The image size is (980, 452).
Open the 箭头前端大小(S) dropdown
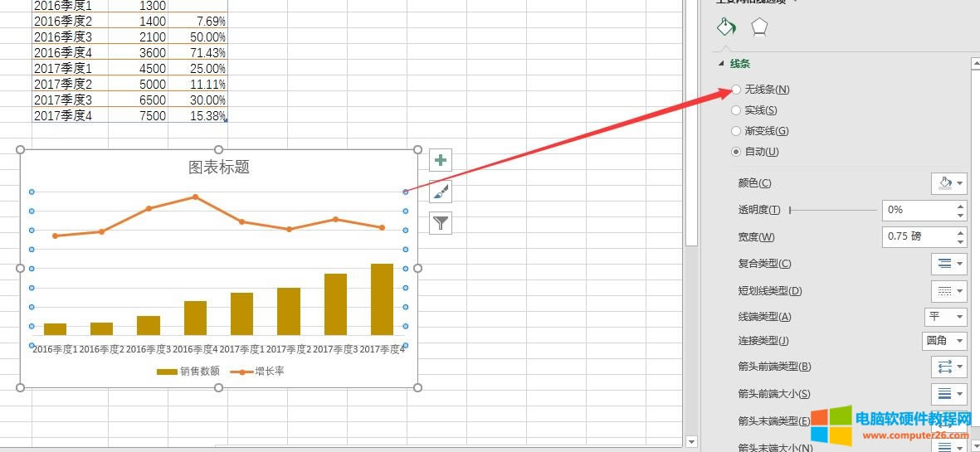point(948,393)
